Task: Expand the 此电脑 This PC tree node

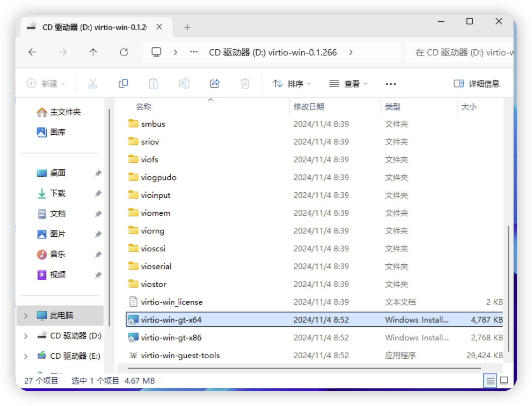Action: [26, 316]
